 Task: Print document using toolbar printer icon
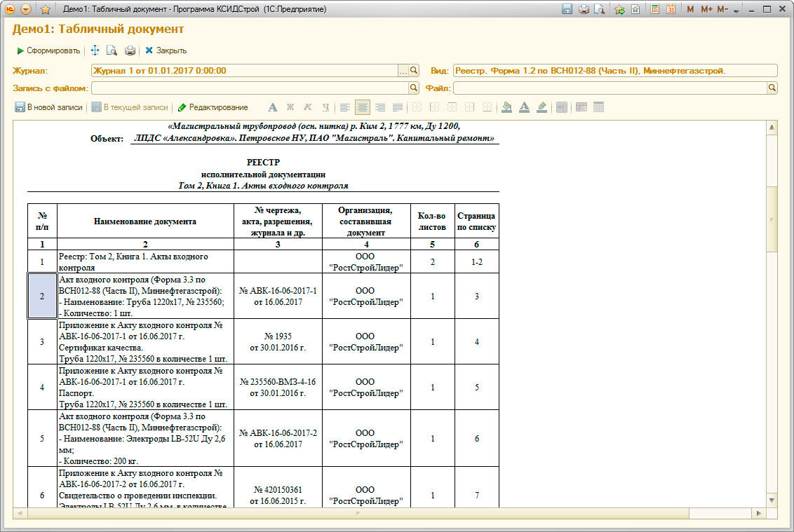click(x=130, y=50)
